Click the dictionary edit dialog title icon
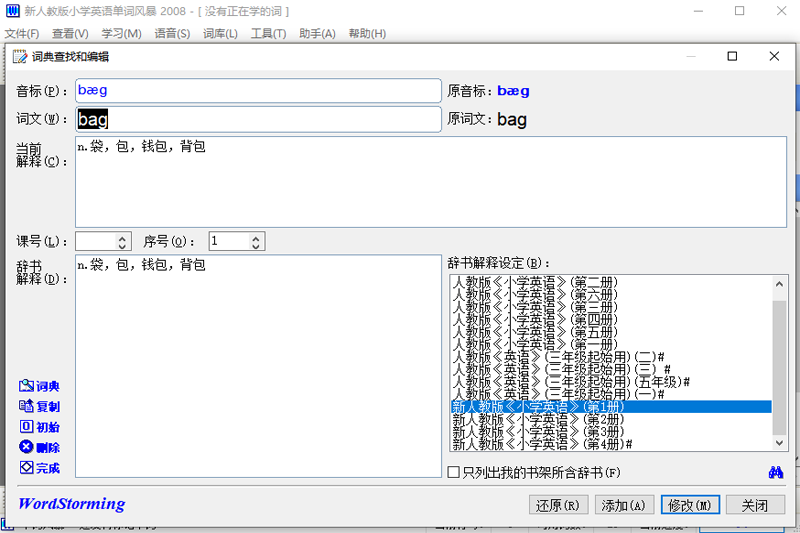The image size is (800, 533). (19, 57)
